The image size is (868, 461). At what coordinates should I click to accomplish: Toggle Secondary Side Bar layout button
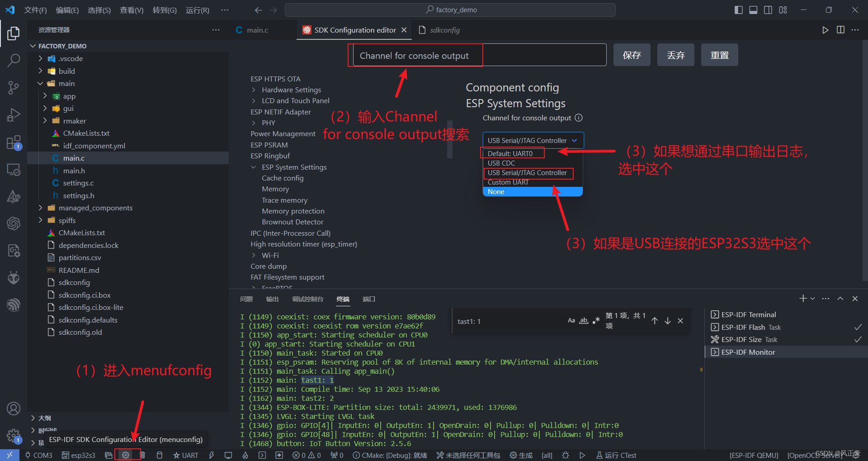768,10
